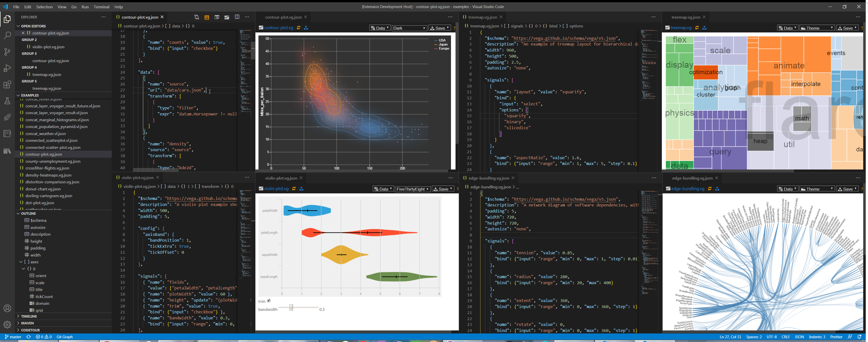Open the Terminal menu
Screen dimensions: 868x342
click(x=101, y=7)
